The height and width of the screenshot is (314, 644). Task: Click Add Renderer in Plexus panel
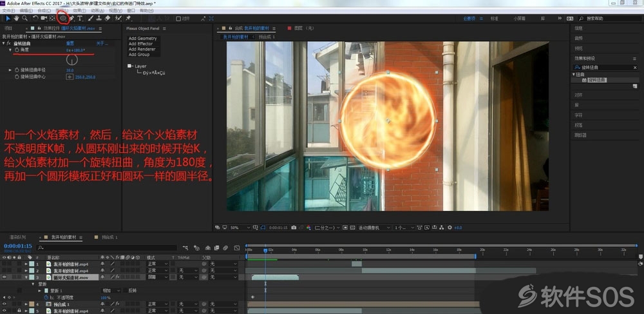pos(142,49)
